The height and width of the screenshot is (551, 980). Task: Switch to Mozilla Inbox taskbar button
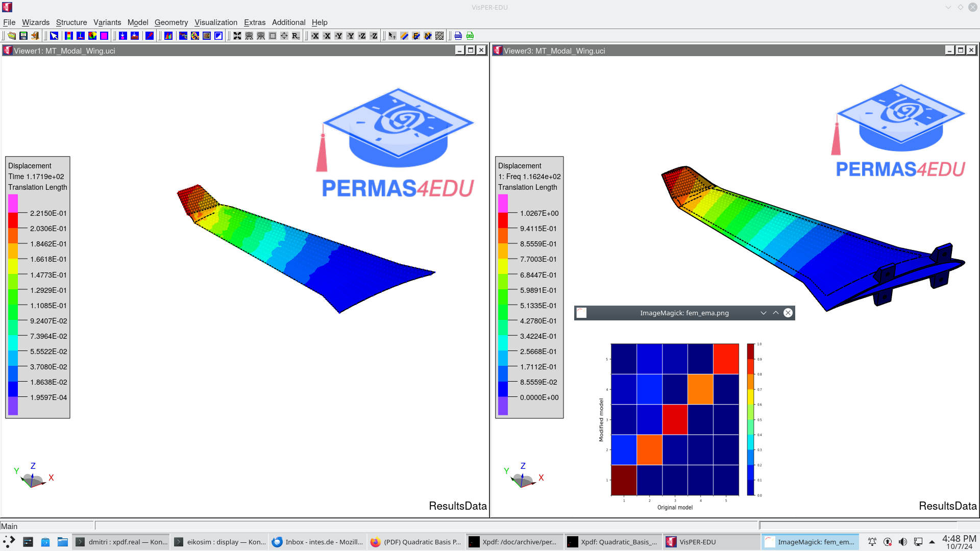pos(318,542)
